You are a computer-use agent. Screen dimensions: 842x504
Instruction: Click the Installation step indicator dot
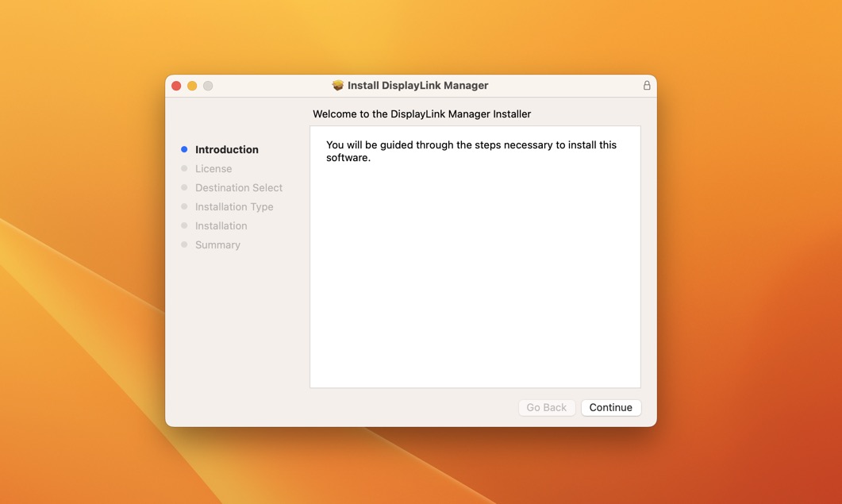click(x=184, y=225)
